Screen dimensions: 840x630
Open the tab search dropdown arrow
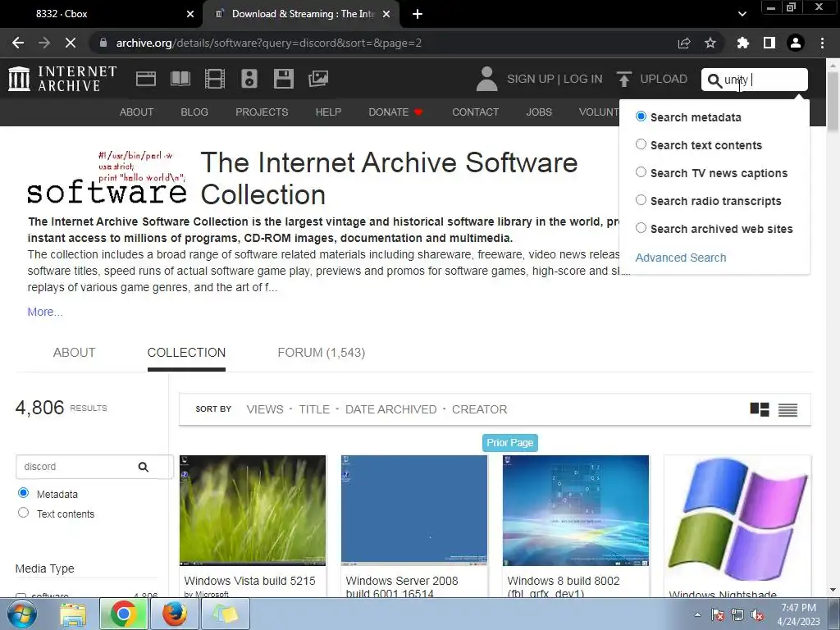click(742, 14)
